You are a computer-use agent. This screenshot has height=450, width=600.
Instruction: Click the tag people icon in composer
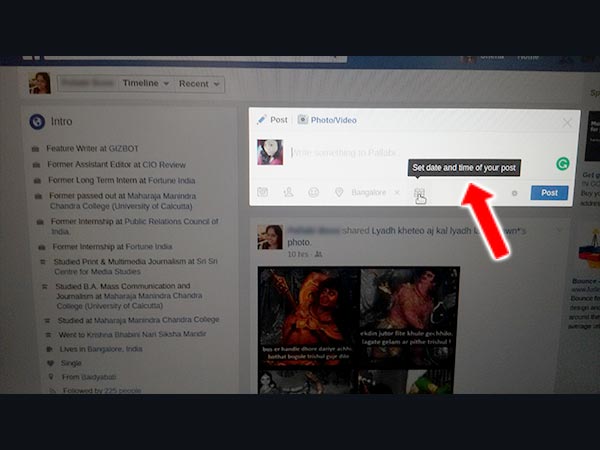click(x=288, y=192)
